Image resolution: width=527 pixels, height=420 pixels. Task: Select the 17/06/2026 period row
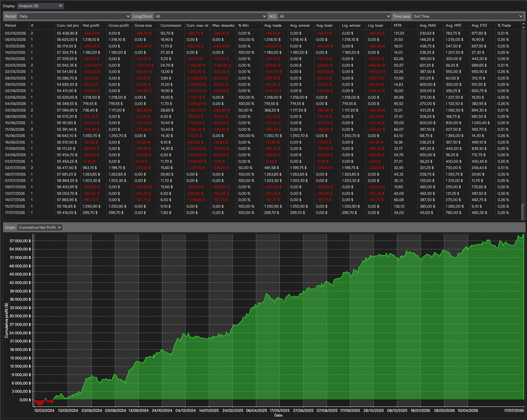pos(262,149)
